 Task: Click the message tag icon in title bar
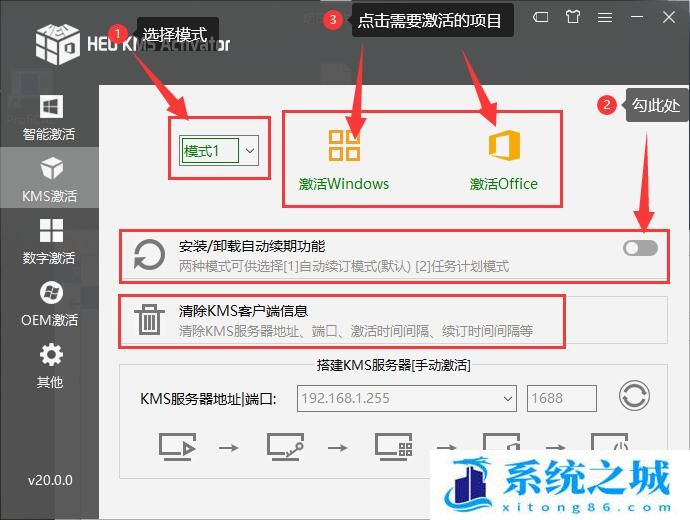(x=540, y=17)
